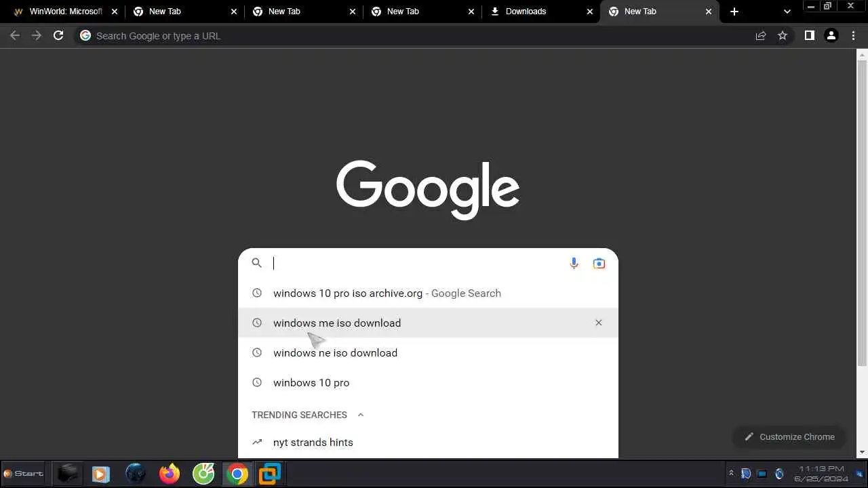Share this page icon in address bar
Screen dimensions: 868x488
(761, 36)
